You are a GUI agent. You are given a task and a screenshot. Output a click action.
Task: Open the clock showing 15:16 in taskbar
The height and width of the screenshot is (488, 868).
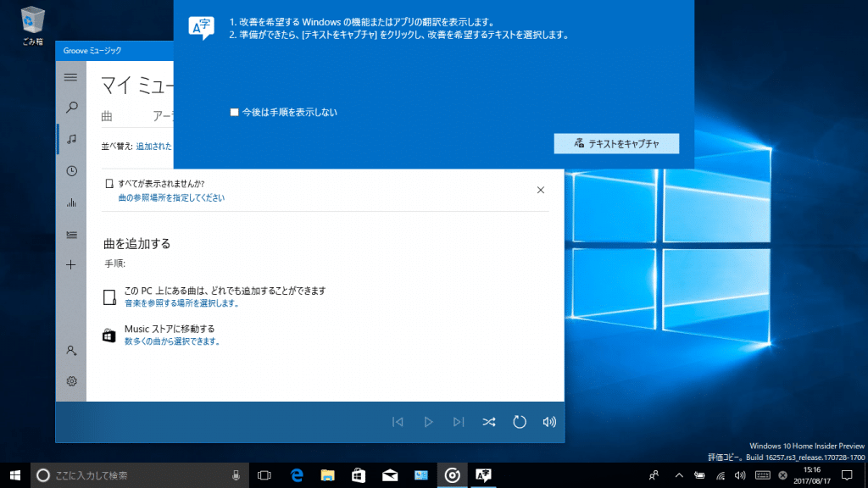coord(811,475)
